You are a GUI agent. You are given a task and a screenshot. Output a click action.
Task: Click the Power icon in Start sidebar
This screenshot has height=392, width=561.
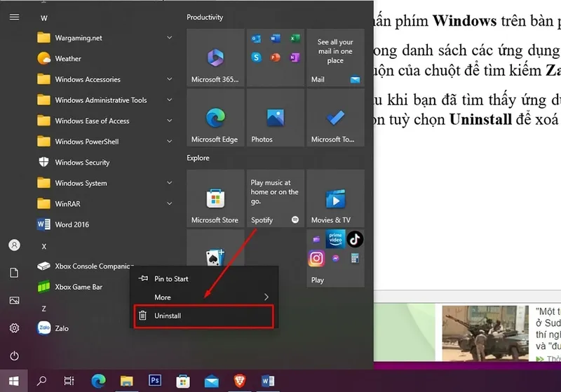coord(14,356)
